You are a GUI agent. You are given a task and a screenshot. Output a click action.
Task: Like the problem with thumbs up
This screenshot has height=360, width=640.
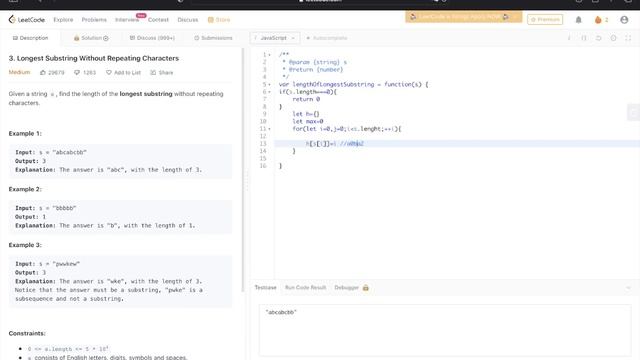tap(52, 73)
